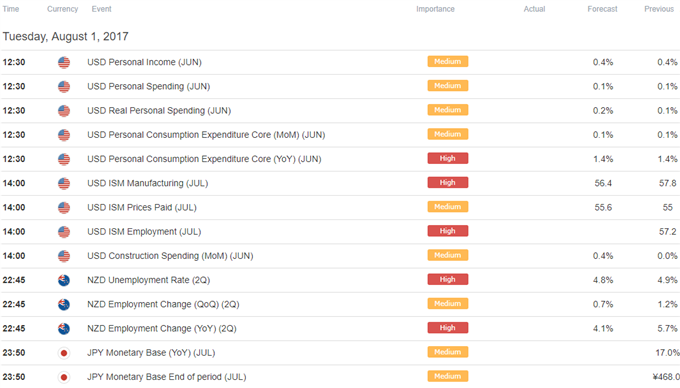Click the 5.7% previous Employment Change (YoY) value
The height and width of the screenshot is (388, 680).
tap(667, 329)
